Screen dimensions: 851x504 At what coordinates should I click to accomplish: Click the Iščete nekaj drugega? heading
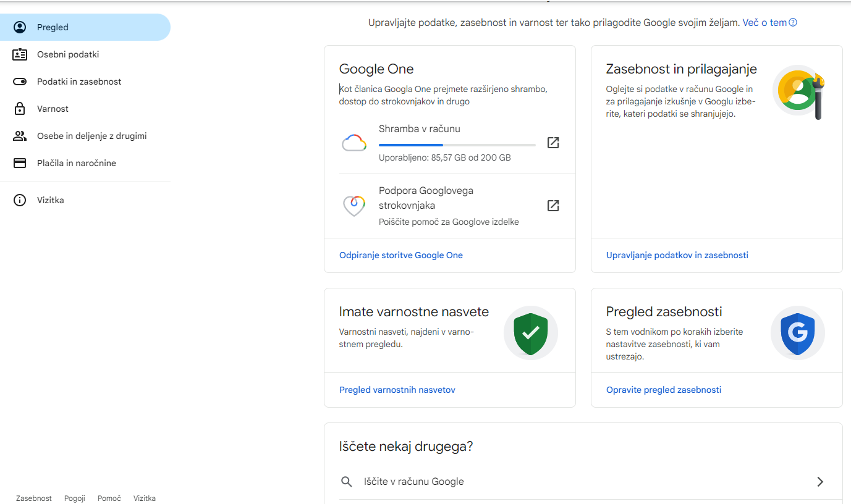coord(406,447)
